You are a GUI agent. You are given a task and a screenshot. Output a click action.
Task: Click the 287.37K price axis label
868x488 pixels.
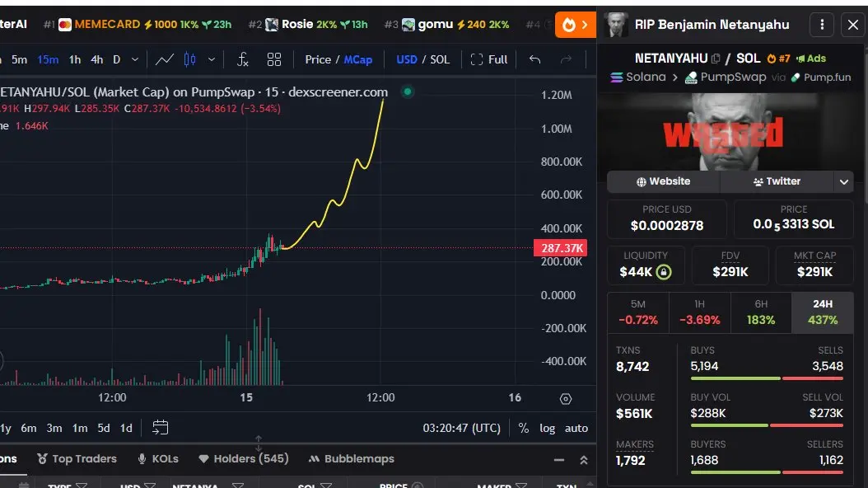click(x=560, y=248)
